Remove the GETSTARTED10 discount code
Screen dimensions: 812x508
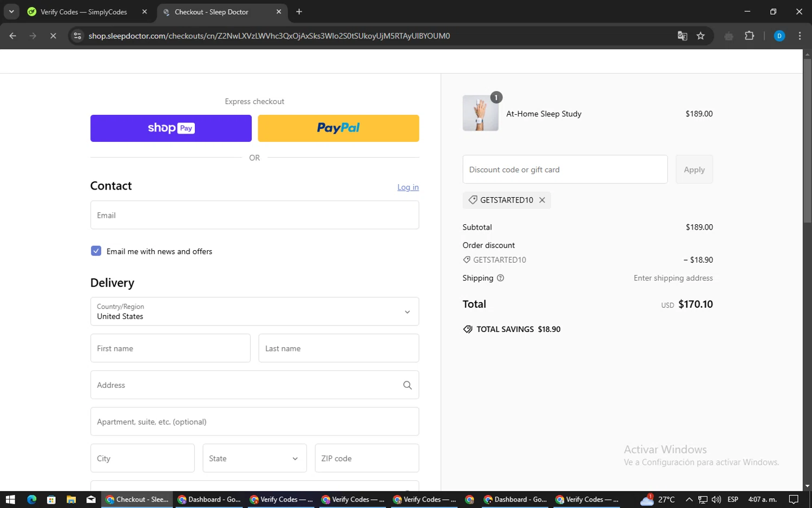pos(542,200)
